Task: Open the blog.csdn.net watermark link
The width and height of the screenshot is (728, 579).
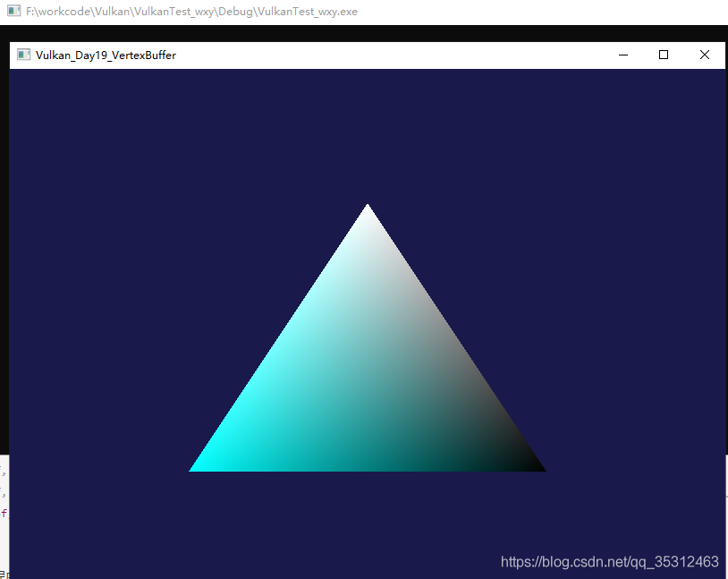Action: pyautogui.click(x=609, y=562)
